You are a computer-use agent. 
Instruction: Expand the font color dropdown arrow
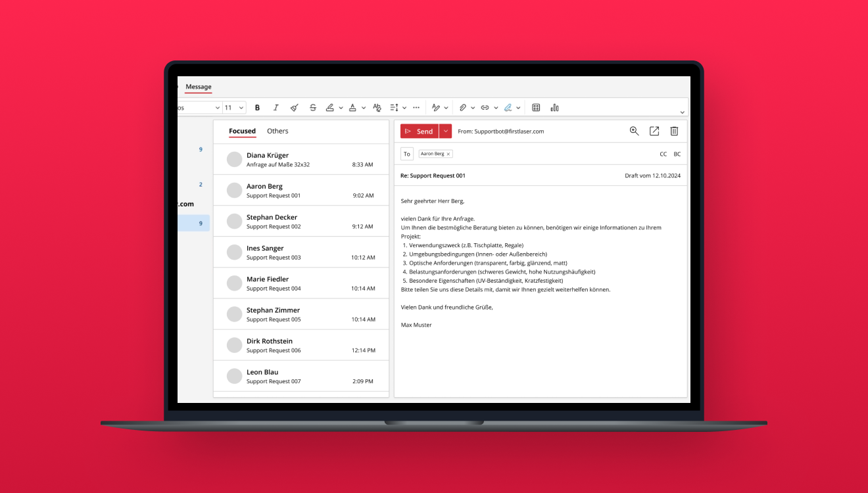[x=364, y=108]
